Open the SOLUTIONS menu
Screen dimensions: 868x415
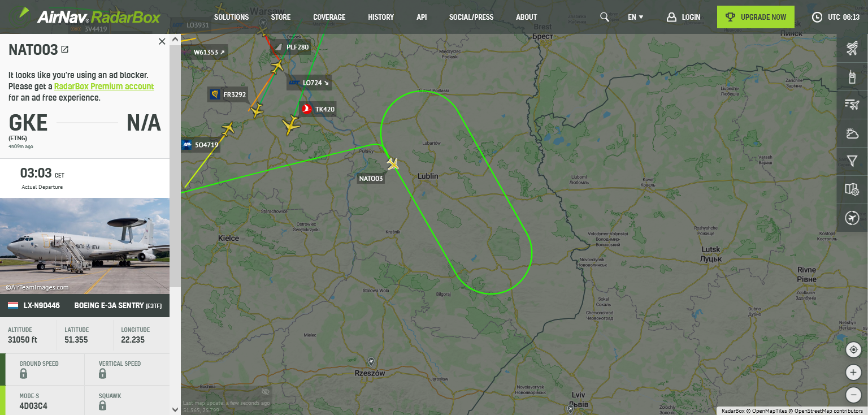coord(232,17)
